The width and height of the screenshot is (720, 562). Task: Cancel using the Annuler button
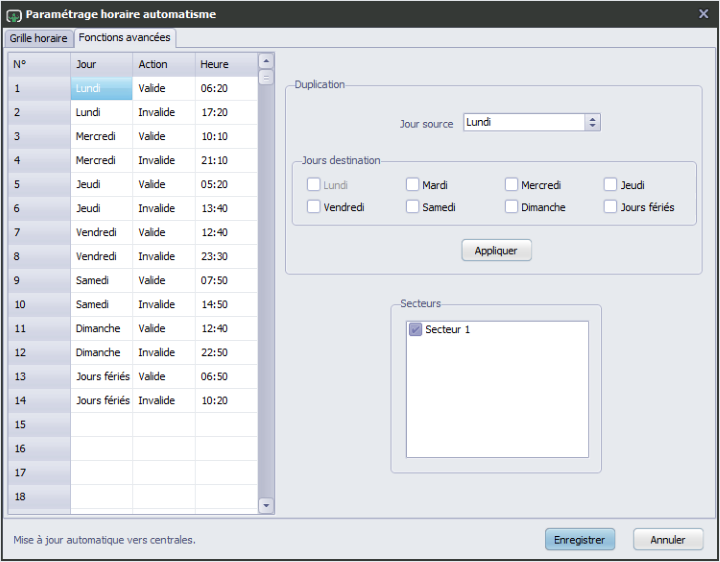[668, 540]
